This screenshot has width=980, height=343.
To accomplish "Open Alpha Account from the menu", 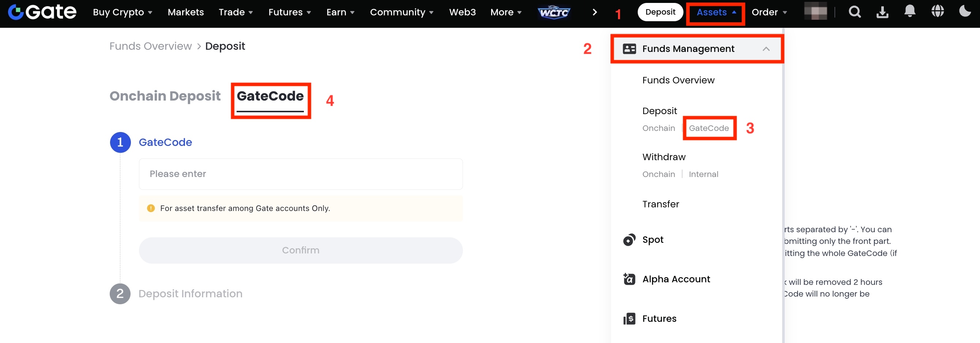I will click(676, 279).
